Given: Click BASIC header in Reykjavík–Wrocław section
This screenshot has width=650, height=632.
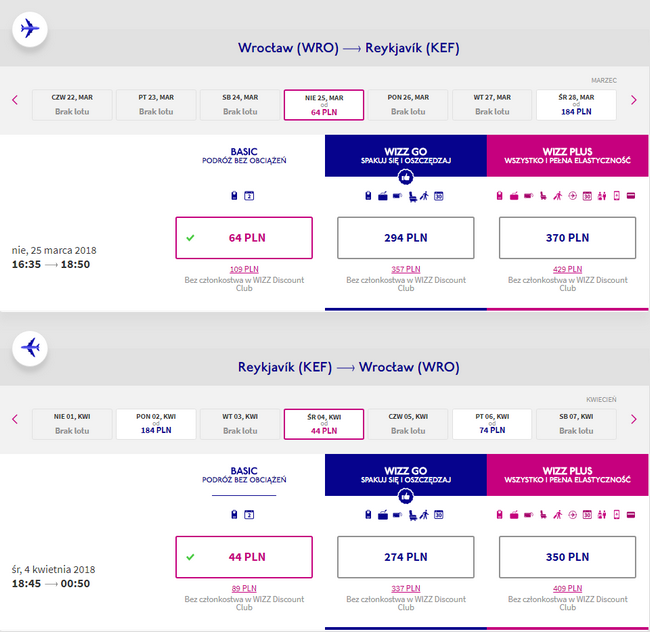Looking at the screenshot, I should point(244,475).
